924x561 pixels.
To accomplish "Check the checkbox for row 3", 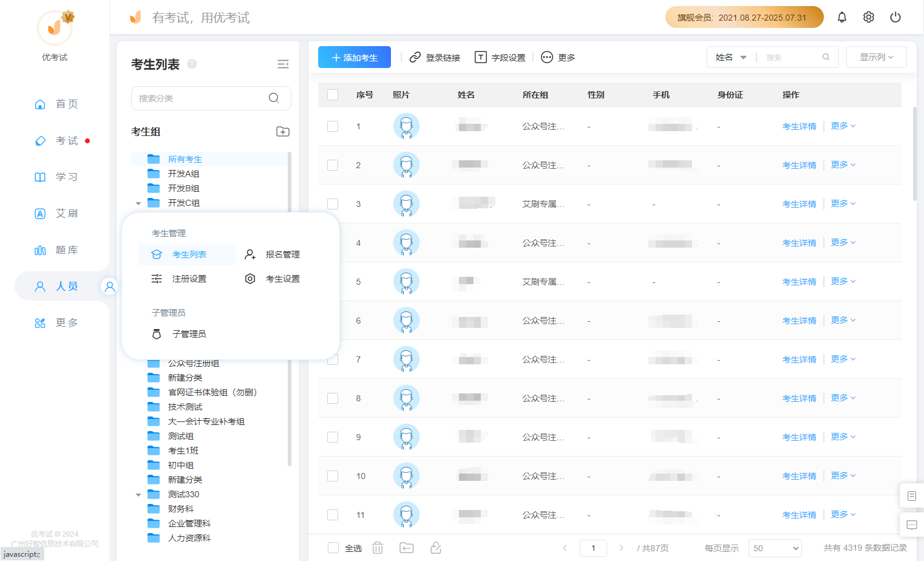I will [x=333, y=204].
